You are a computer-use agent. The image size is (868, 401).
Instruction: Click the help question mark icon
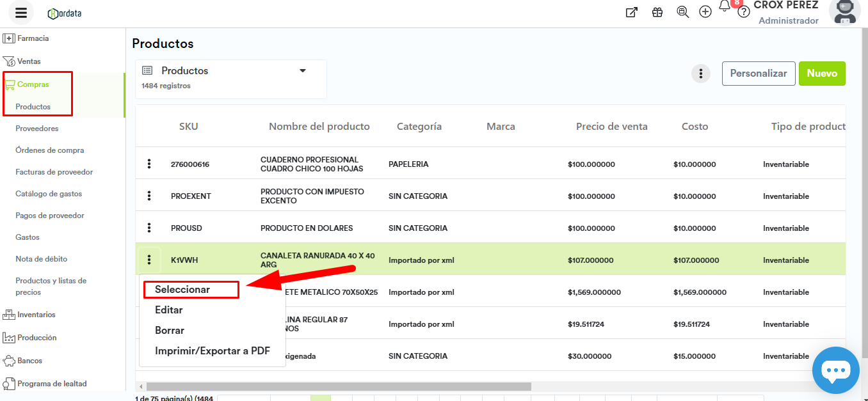pos(743,13)
